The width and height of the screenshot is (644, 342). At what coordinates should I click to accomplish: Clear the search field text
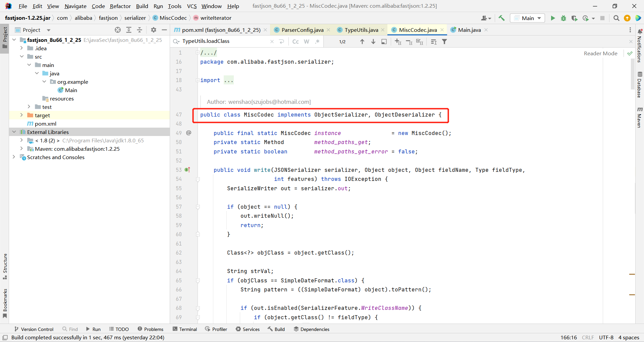coord(272,42)
